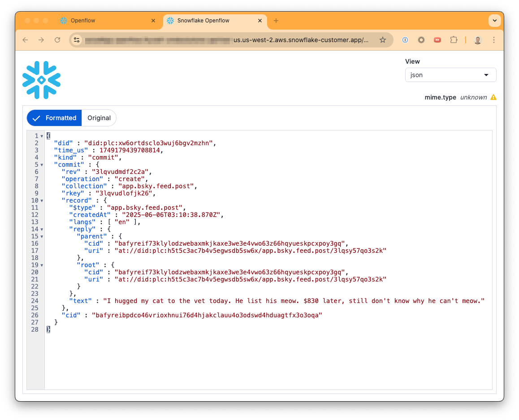The image size is (519, 420).
Task: Collapse the parent object on line 15
Action: coord(42,237)
